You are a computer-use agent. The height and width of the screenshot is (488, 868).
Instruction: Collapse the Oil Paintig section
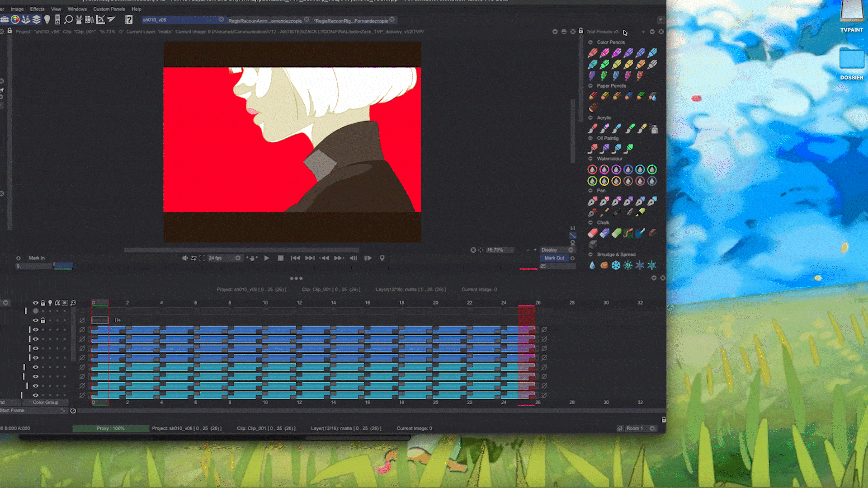click(x=590, y=138)
